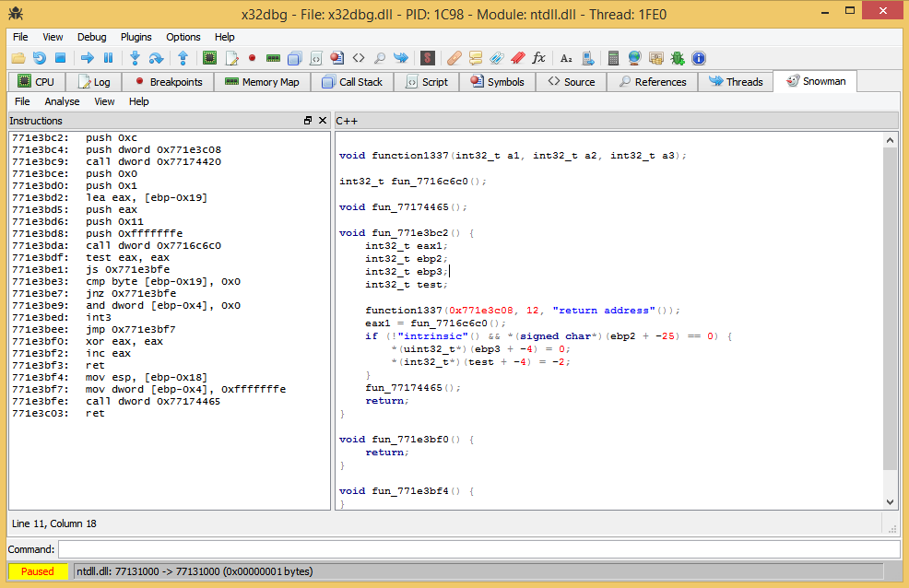Click the intermodular calls phone icon

click(587, 58)
